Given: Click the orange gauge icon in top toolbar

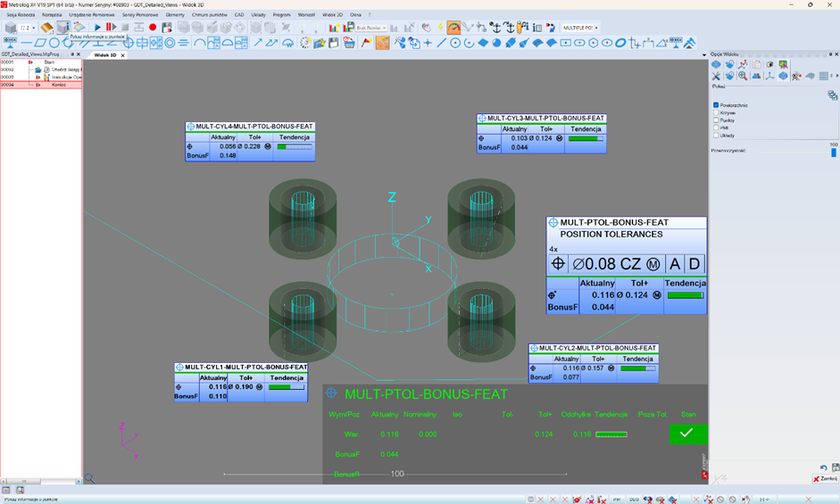Looking at the screenshot, I should [x=453, y=28].
